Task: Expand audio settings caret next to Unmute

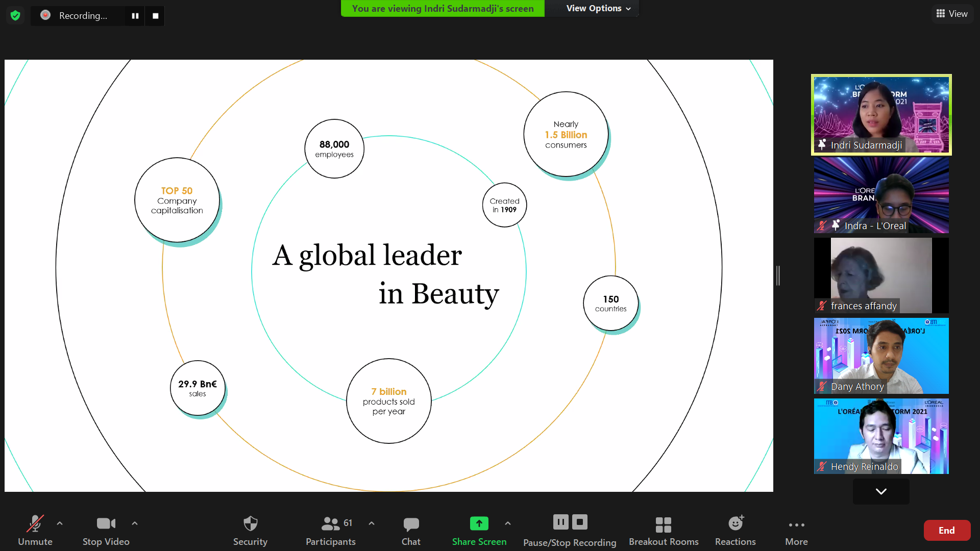Action: 60,523
